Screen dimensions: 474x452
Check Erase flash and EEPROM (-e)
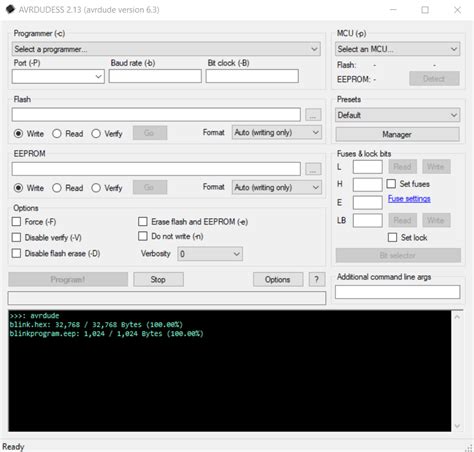point(143,222)
